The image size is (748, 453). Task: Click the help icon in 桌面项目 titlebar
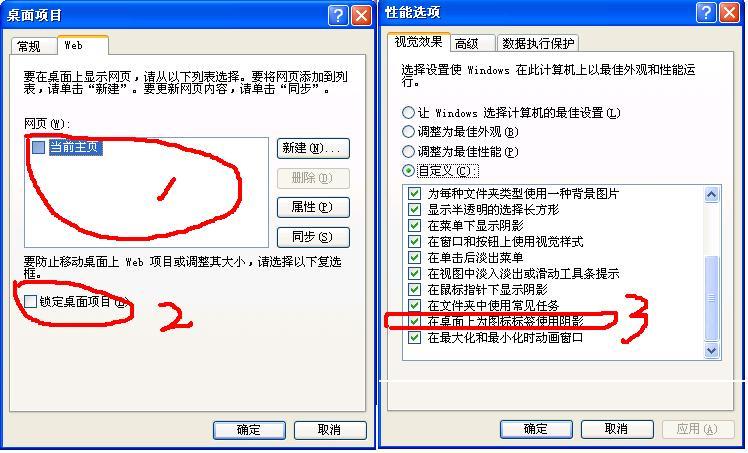[338, 15]
